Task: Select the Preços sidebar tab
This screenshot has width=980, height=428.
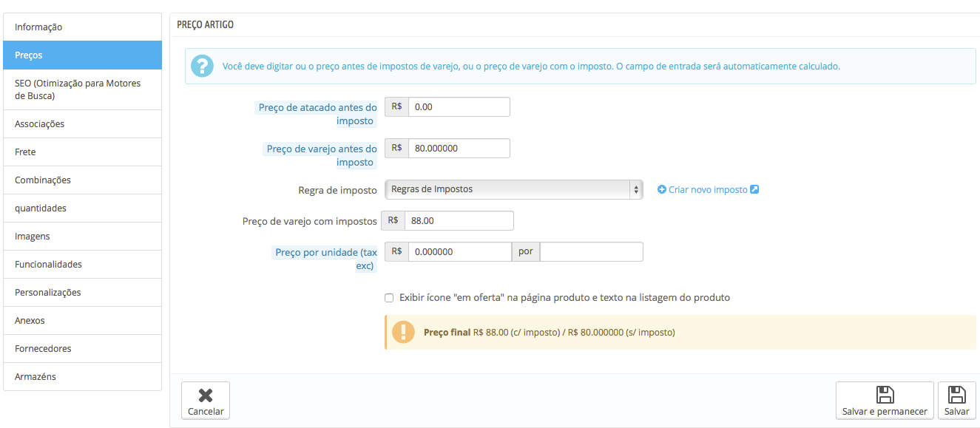Action: pos(82,55)
